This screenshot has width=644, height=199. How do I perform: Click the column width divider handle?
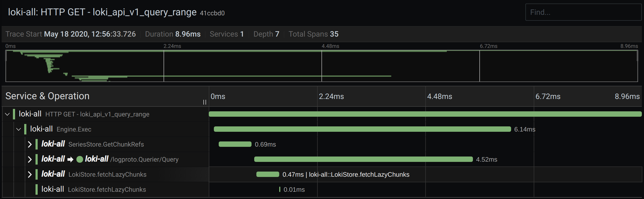tap(205, 102)
